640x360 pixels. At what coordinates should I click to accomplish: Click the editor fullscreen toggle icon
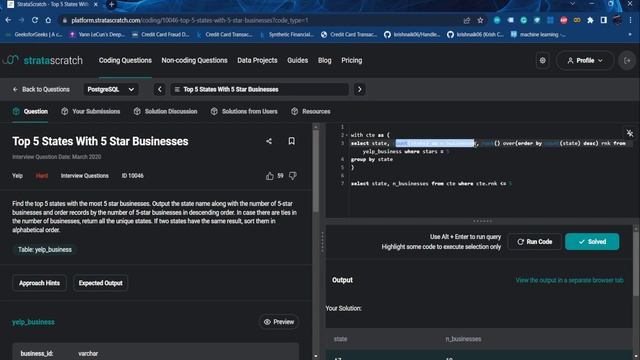pos(629,133)
